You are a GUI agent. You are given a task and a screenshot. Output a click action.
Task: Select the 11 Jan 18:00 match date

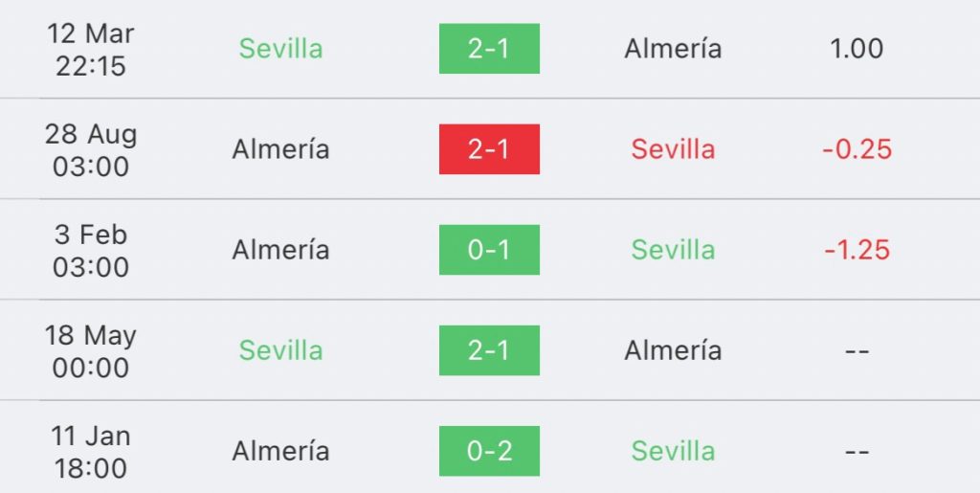coord(91,452)
